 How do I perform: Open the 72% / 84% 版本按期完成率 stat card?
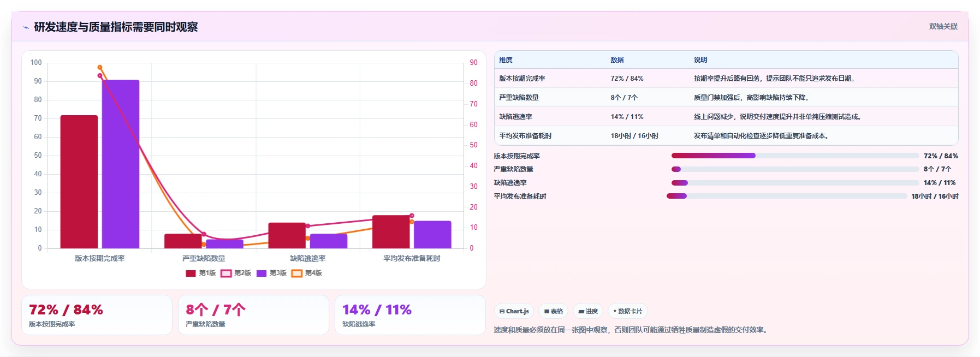[x=97, y=315]
